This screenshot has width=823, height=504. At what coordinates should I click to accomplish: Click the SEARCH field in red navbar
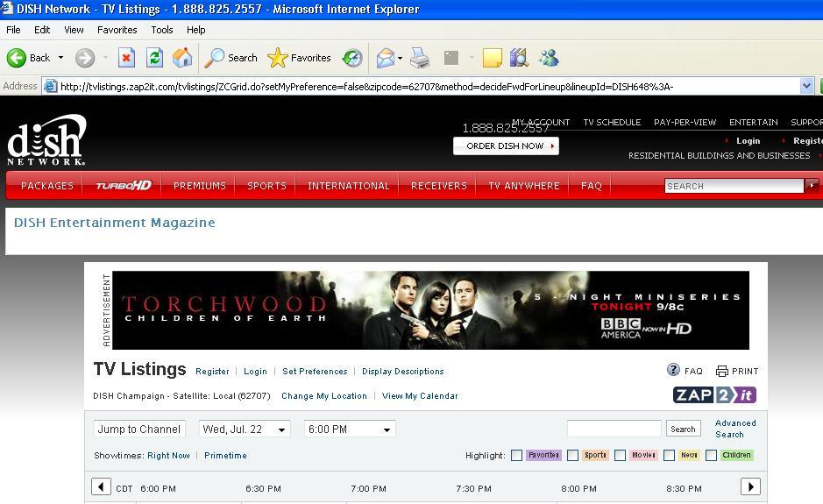click(734, 186)
